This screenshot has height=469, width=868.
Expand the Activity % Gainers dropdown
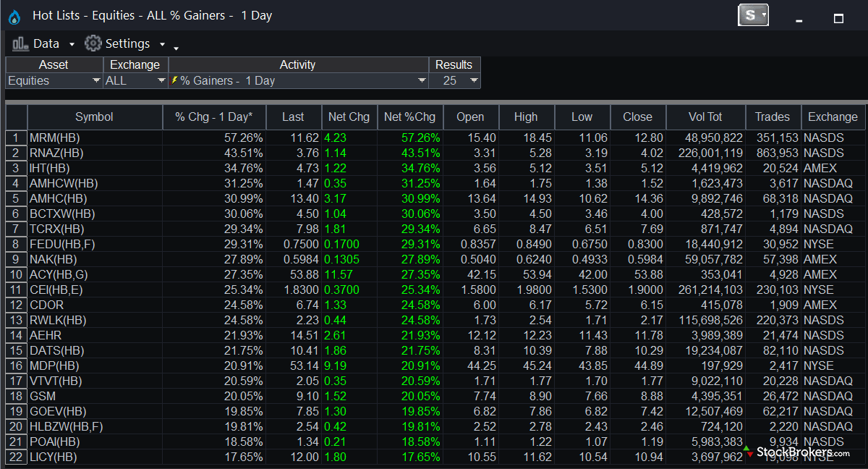click(422, 80)
